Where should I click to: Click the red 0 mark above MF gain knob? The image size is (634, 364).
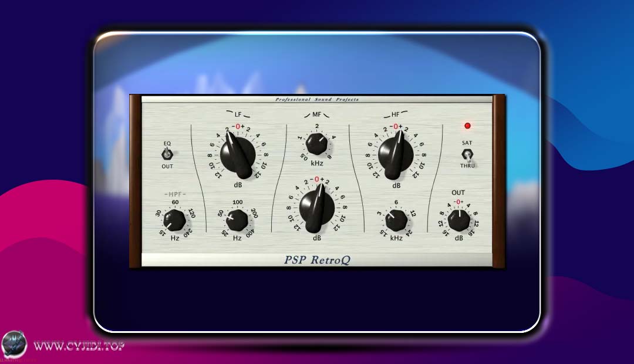tap(316, 179)
